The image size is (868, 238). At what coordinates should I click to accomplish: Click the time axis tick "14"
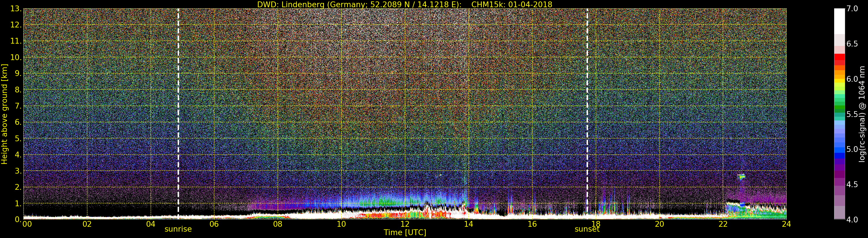[x=468, y=224]
